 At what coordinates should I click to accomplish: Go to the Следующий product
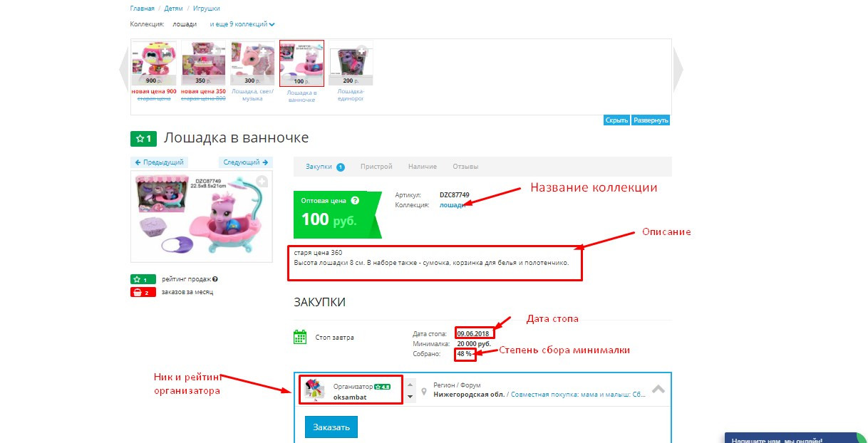click(x=246, y=162)
